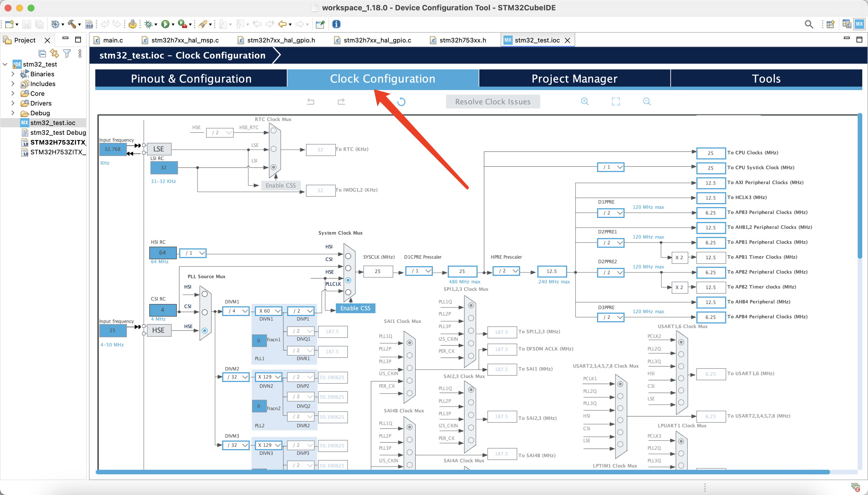868x495 pixels.
Task: Open the Project Manager tab
Action: 574,79
